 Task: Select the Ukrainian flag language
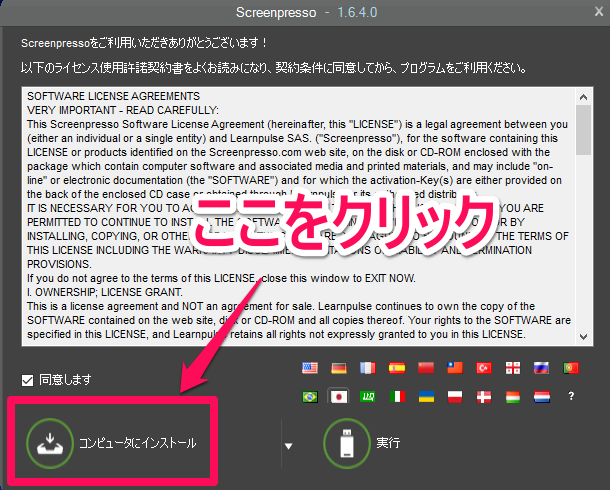426,397
